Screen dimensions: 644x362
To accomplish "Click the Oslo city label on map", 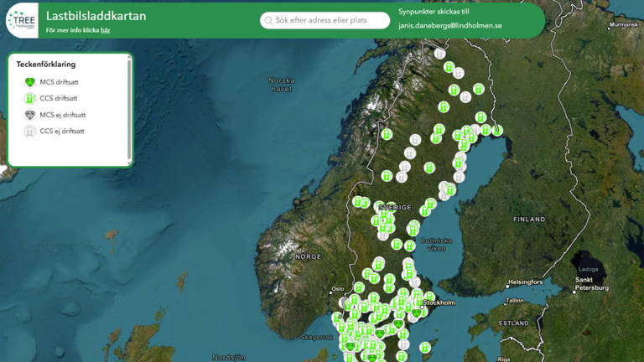I will tap(338, 289).
